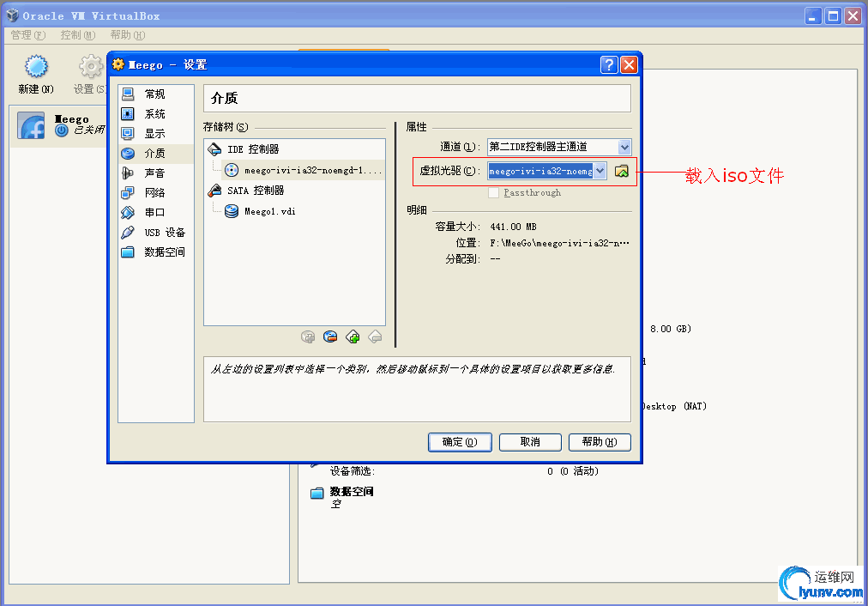Viewport: 868px width, 606px height.
Task: Open the USB 设备 category
Action: pos(156,232)
